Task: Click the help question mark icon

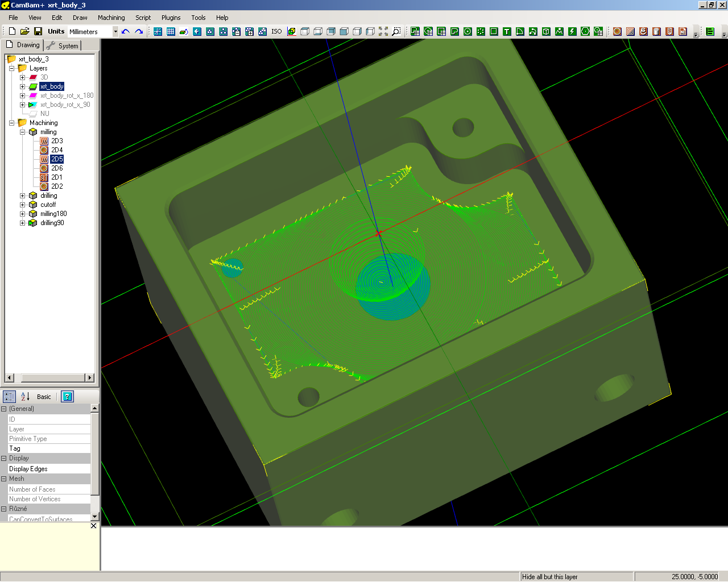Action: coord(67,397)
